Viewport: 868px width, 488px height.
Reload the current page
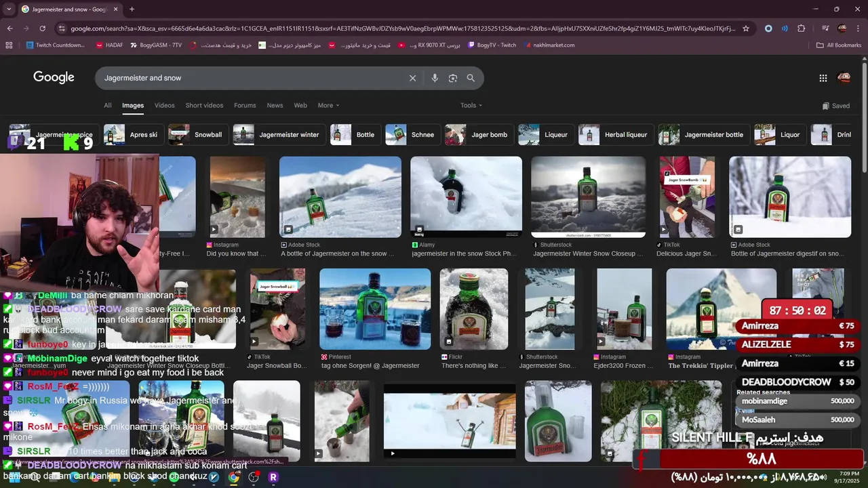click(x=42, y=28)
